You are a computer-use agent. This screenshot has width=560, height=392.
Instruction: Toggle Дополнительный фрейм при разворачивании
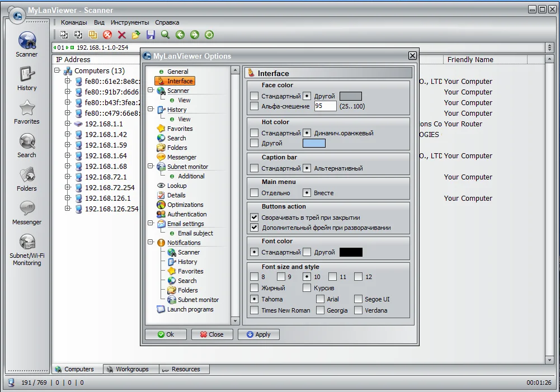[255, 228]
